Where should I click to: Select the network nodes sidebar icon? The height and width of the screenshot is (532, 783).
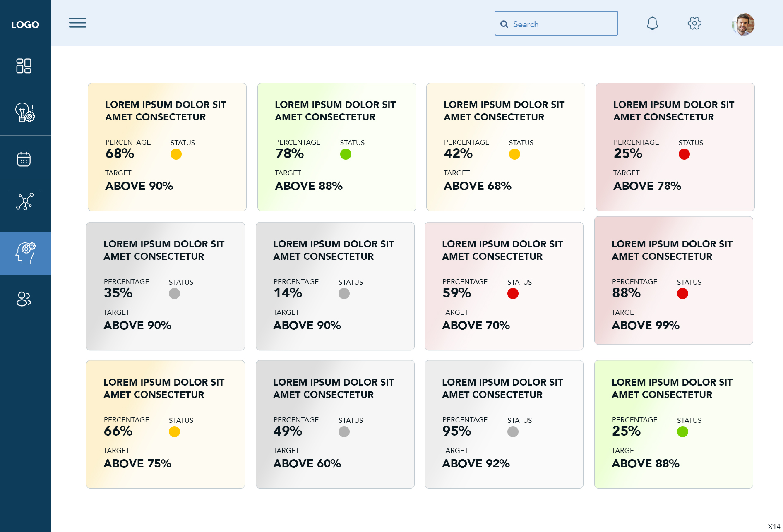pyautogui.click(x=25, y=201)
